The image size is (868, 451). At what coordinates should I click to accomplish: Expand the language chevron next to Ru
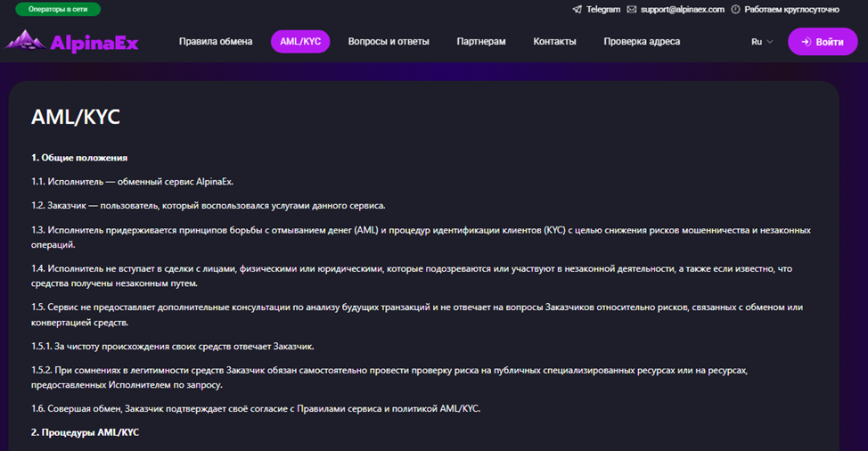tap(769, 42)
